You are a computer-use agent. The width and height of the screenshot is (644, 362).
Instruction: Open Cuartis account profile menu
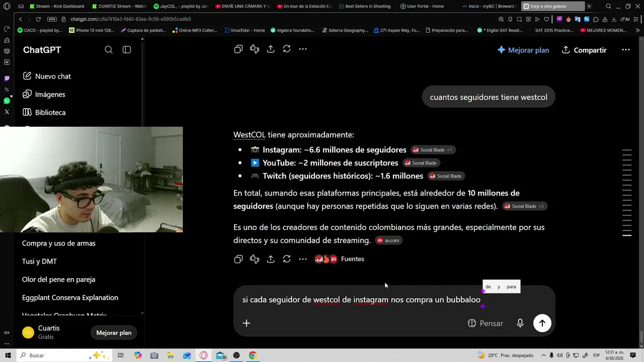tap(41, 332)
